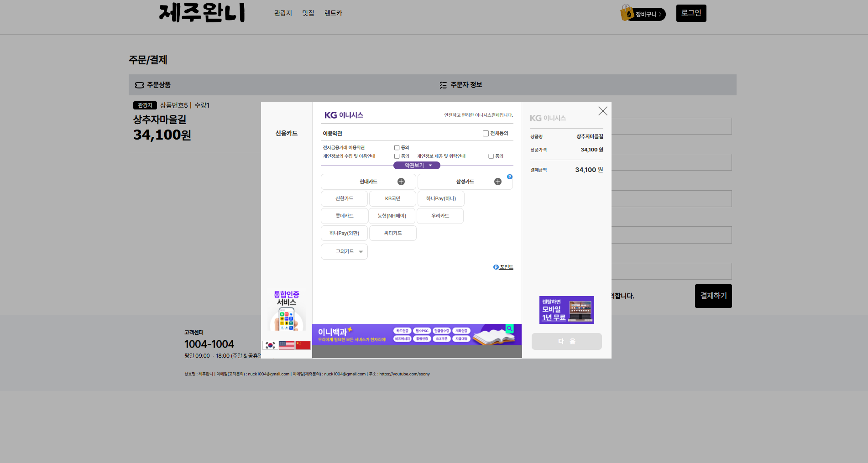The image size is (868, 463).
Task: Select the Korean flag language icon
Action: 270,345
